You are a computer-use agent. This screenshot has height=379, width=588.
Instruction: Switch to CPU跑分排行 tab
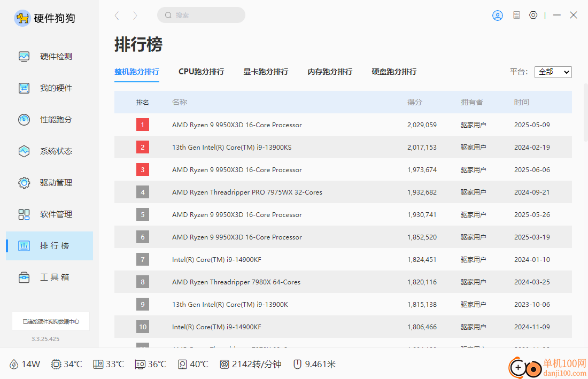[x=202, y=72]
